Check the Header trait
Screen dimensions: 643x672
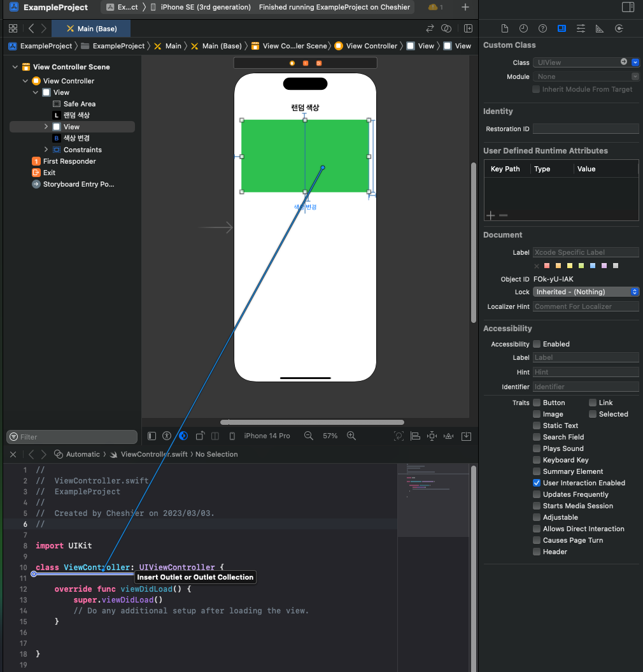point(536,552)
